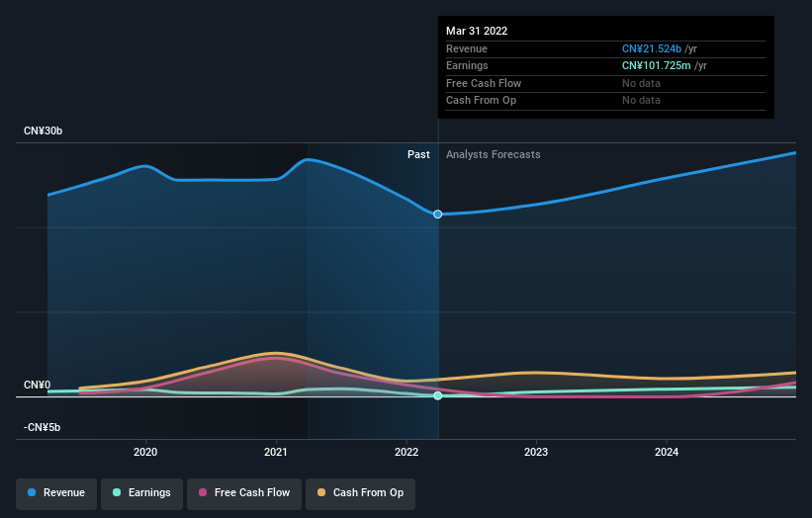The height and width of the screenshot is (518, 812).
Task: Click 'No data' in the Free Cash Flow row
Action: pyautogui.click(x=641, y=83)
